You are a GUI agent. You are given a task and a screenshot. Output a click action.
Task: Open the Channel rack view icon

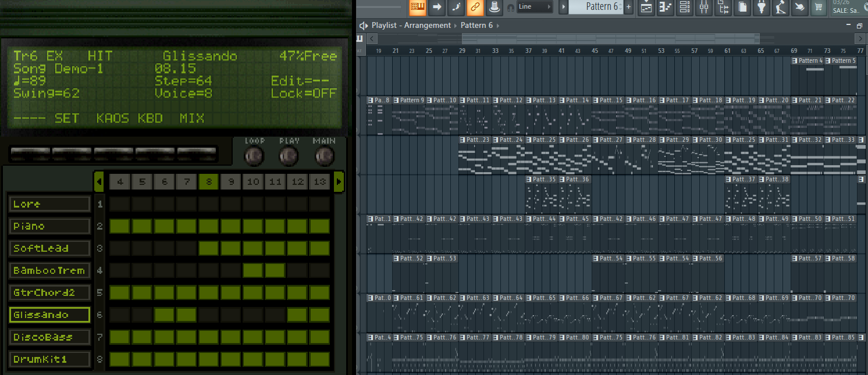(685, 7)
